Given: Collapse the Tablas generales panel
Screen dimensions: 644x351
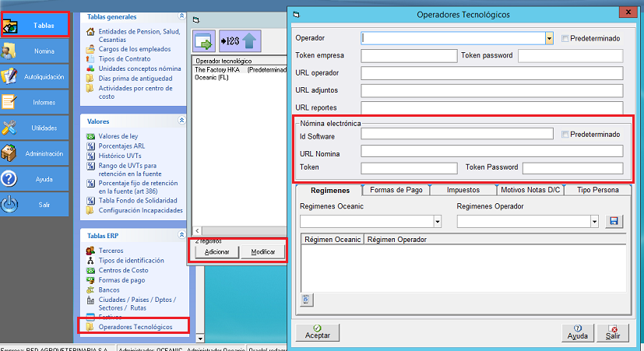Looking at the screenshot, I should click(x=181, y=16).
